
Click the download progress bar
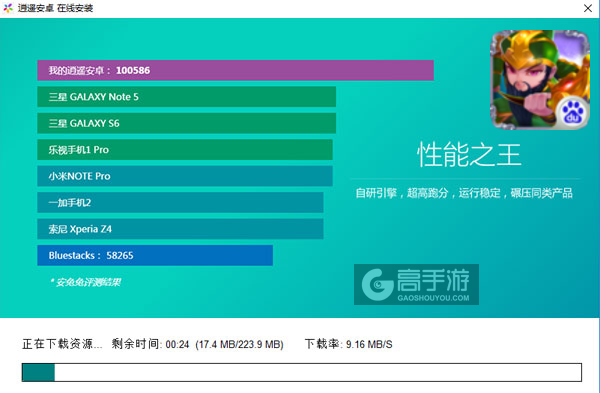(302, 372)
